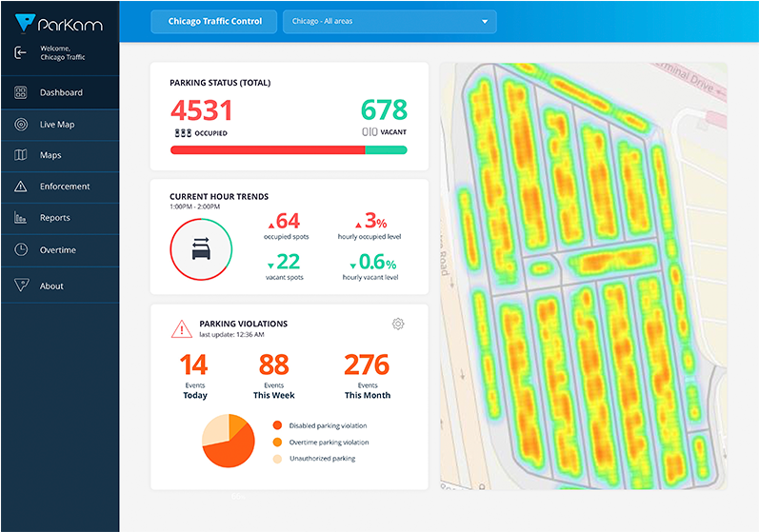Click the 4531 occupied count
Image resolution: width=759 pixels, height=532 pixels.
pyautogui.click(x=201, y=110)
